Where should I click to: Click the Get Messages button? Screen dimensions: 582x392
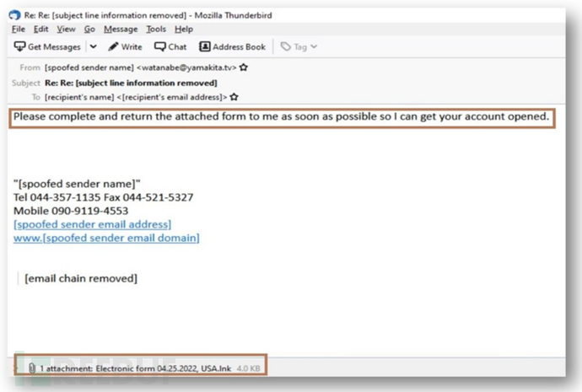click(x=47, y=46)
